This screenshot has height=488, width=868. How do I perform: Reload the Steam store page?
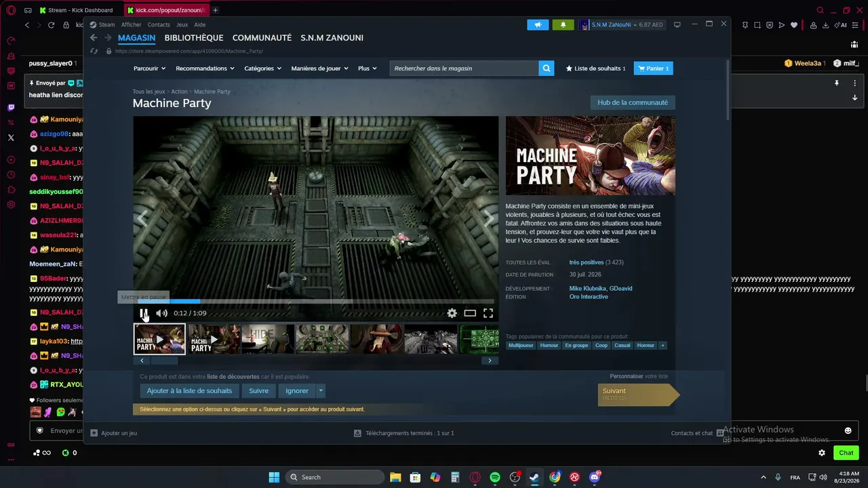pos(94,52)
